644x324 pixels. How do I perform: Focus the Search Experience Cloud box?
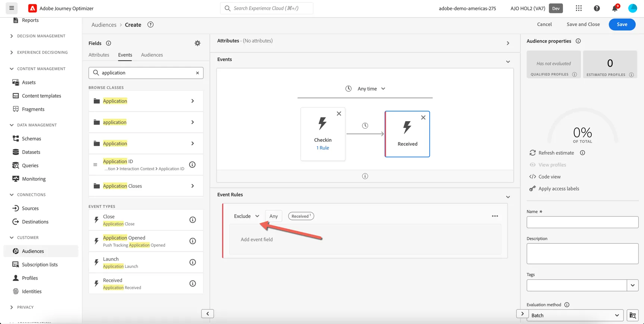point(267,8)
